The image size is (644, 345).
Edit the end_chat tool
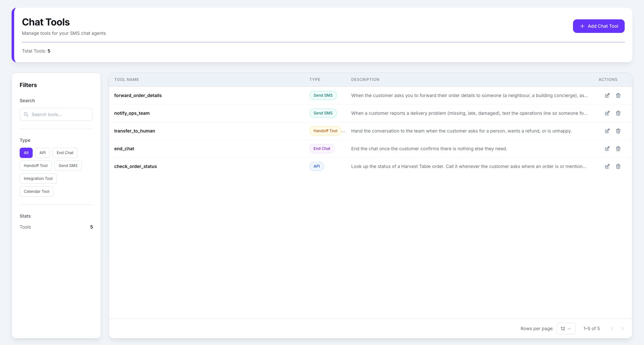(x=607, y=149)
